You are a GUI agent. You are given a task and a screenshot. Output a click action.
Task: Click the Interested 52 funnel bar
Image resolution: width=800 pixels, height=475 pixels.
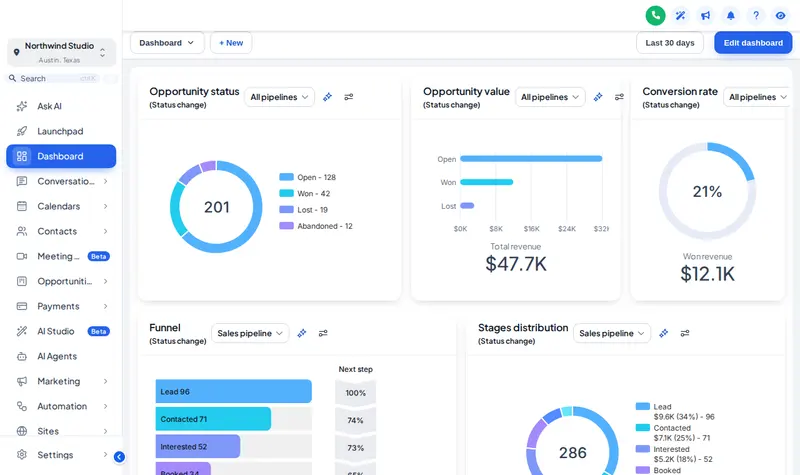197,446
